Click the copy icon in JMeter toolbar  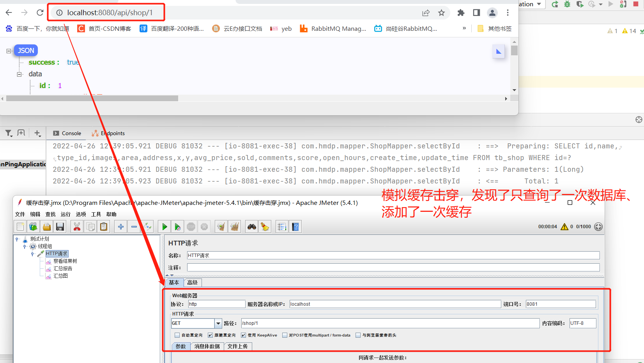[x=90, y=227]
